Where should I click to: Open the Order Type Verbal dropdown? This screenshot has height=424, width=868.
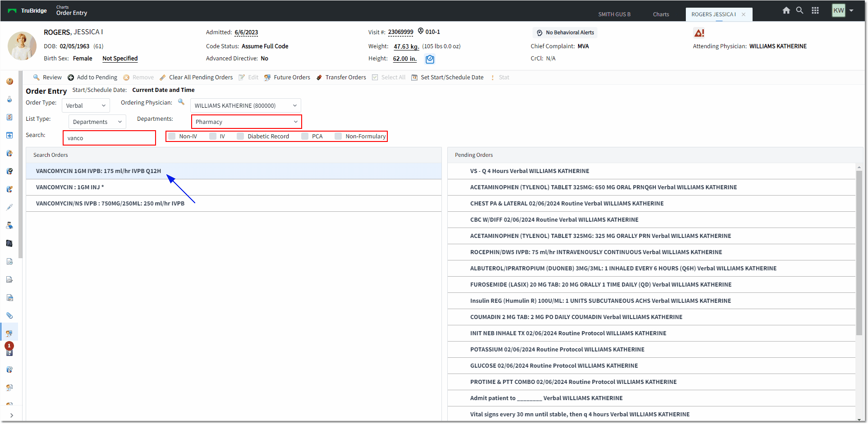[86, 105]
